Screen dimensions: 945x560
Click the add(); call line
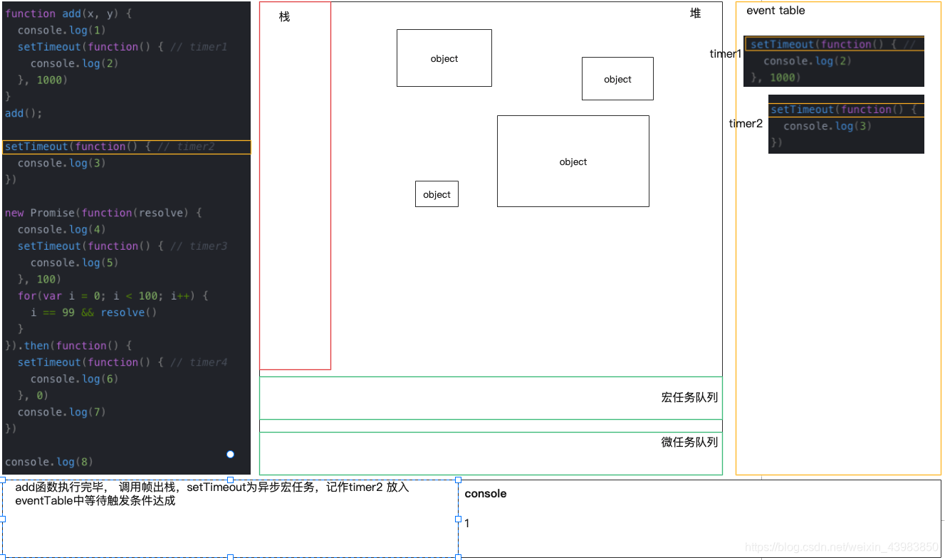click(x=24, y=113)
